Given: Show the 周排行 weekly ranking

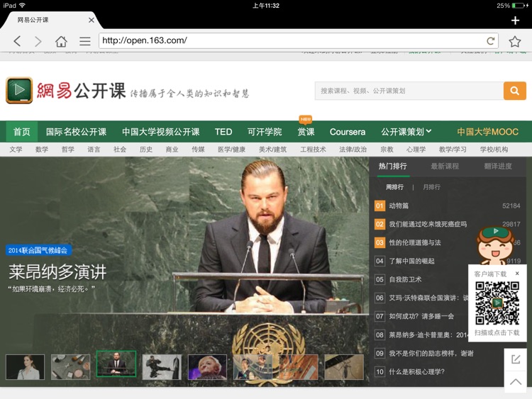Looking at the screenshot, I should point(394,187).
